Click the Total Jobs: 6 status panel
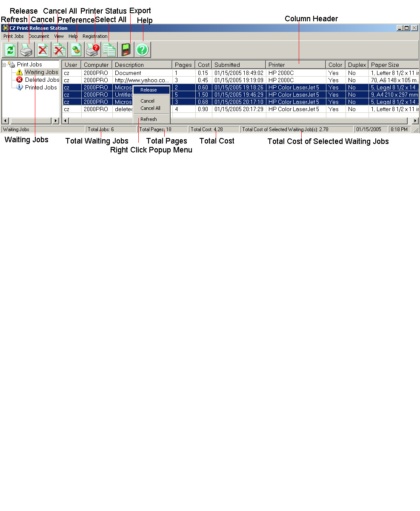The height and width of the screenshot is (511, 420). coord(111,129)
